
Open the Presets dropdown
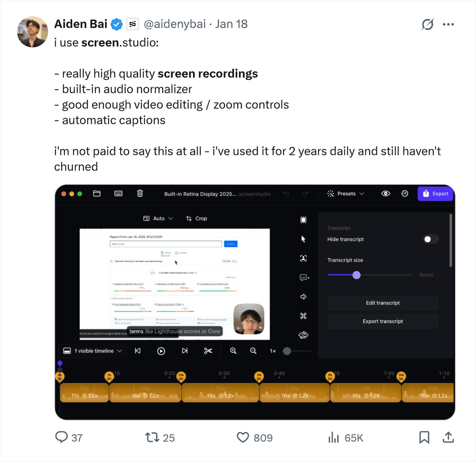[x=345, y=194]
